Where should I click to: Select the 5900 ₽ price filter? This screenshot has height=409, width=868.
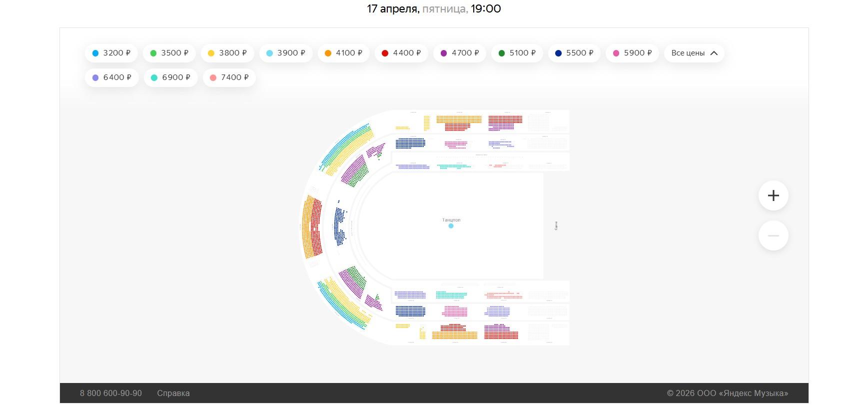(x=632, y=53)
